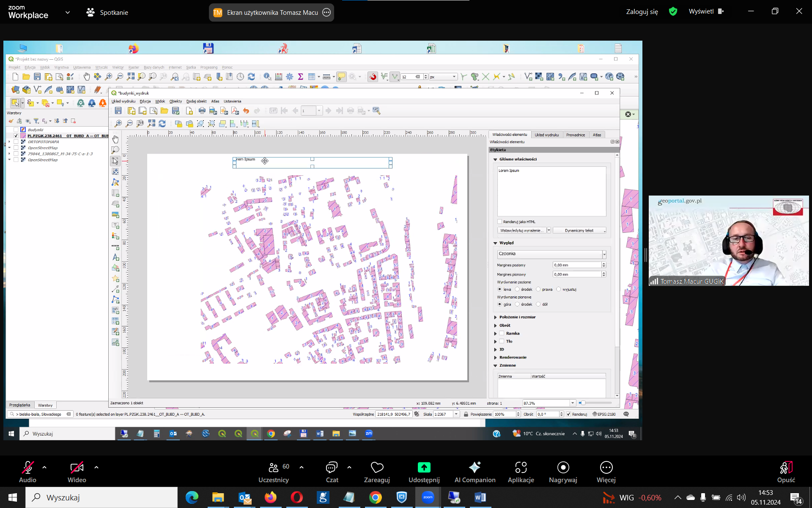This screenshot has width=812, height=508.
Task: Click the Lock selected items icon
Action: pos(178,124)
